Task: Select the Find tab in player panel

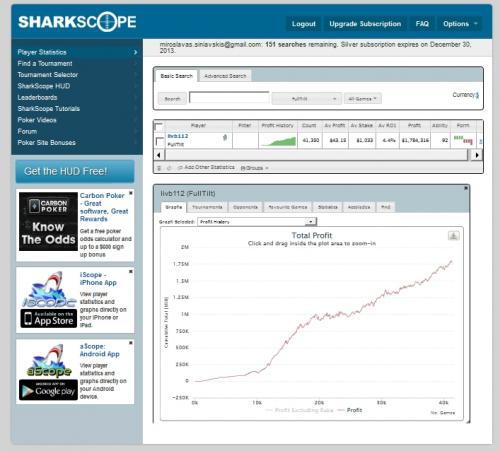Action: [385, 207]
